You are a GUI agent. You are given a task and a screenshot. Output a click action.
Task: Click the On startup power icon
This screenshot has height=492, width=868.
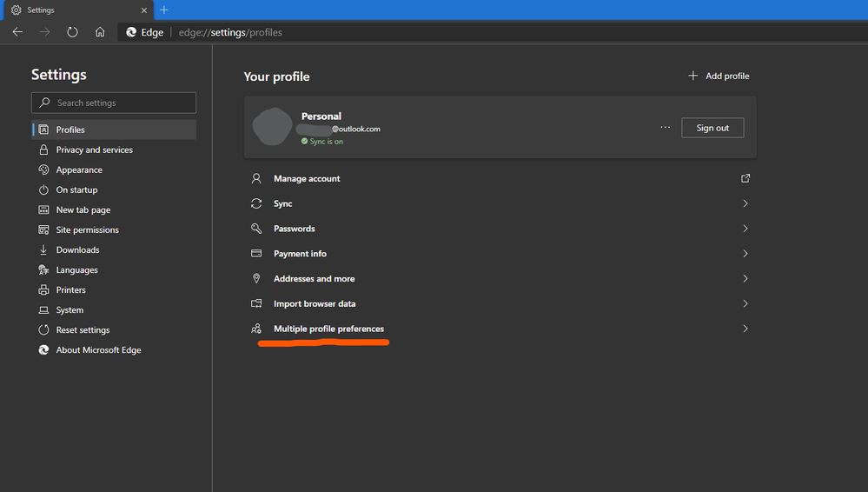[43, 189]
